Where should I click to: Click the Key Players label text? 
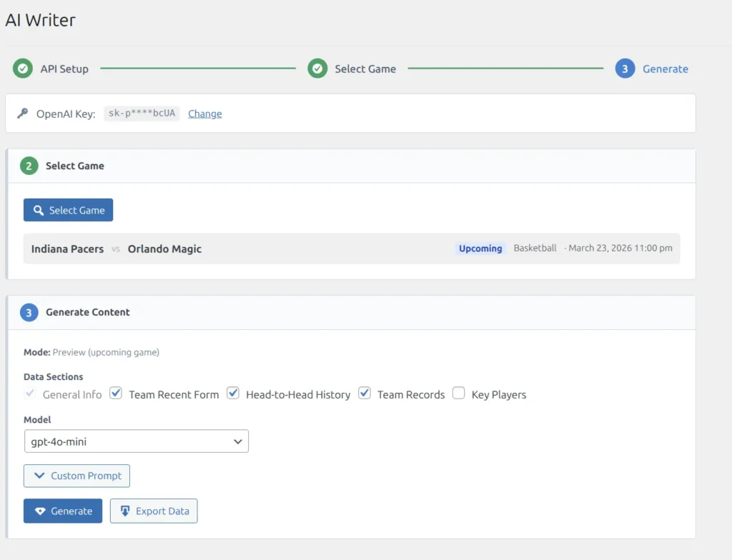pyautogui.click(x=499, y=395)
